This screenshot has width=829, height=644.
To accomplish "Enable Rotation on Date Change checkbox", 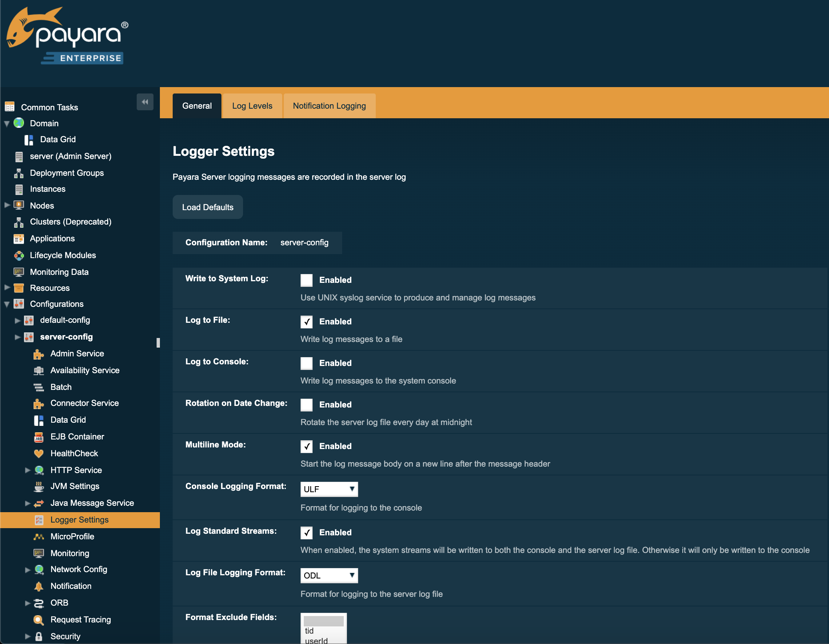I will [307, 405].
